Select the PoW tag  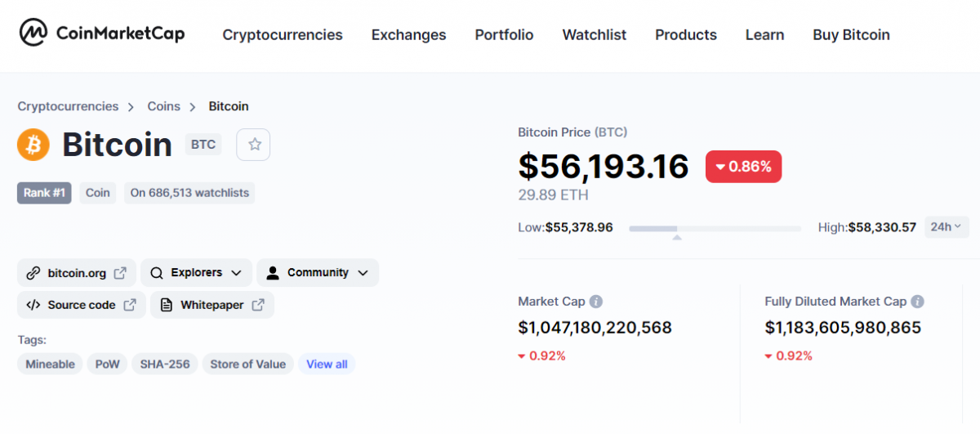point(108,365)
